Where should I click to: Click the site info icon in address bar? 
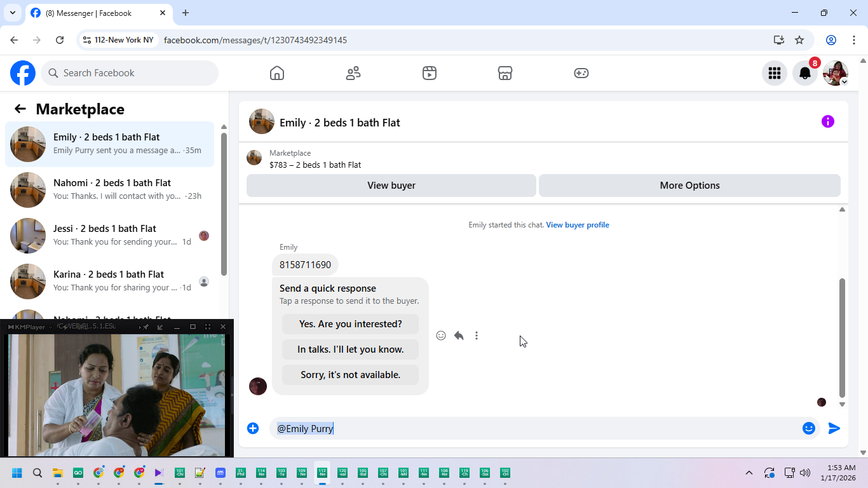tap(87, 40)
